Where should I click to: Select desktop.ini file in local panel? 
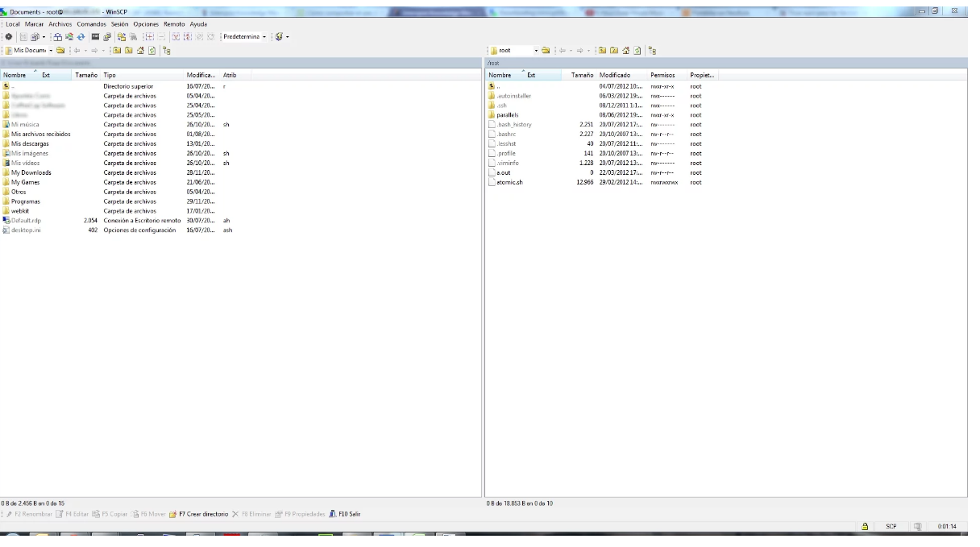[x=23, y=230]
